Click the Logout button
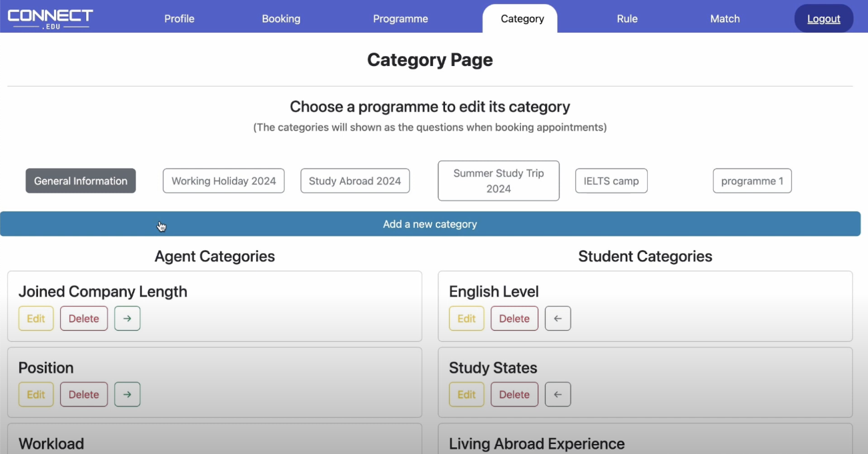 click(x=823, y=19)
